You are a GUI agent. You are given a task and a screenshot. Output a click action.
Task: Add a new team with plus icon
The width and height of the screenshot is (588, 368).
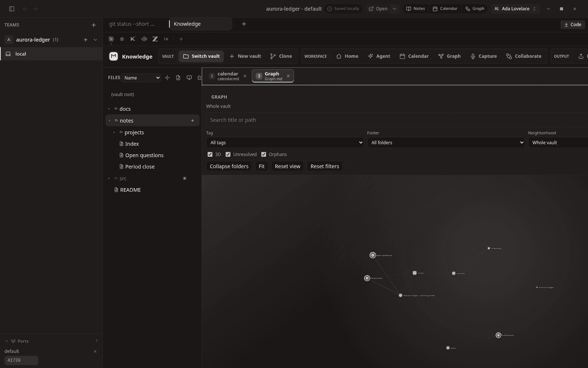click(94, 25)
